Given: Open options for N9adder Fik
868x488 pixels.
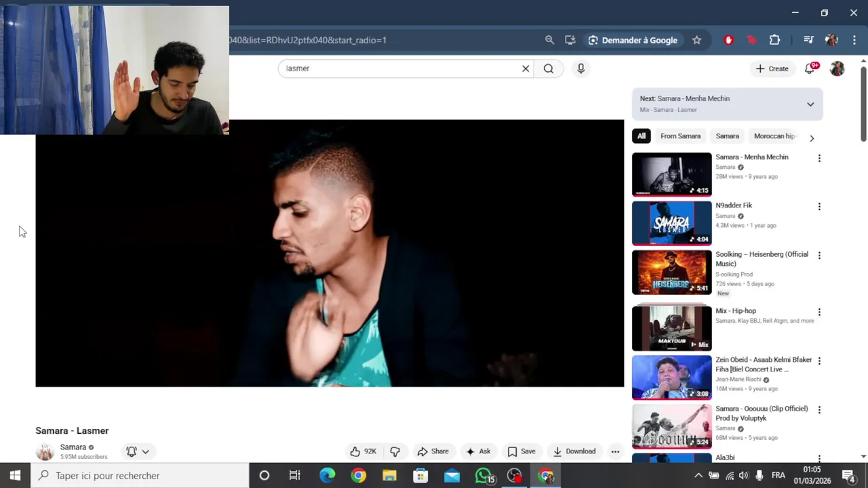Looking at the screenshot, I should click(819, 207).
